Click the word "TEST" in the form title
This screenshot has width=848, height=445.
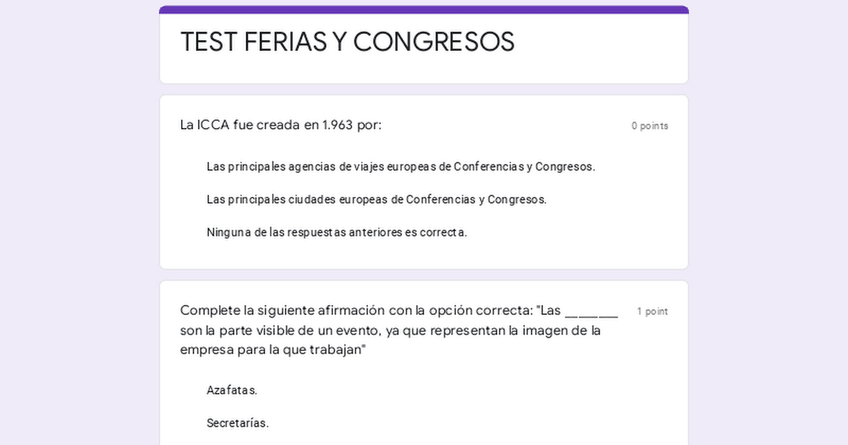pyautogui.click(x=208, y=42)
